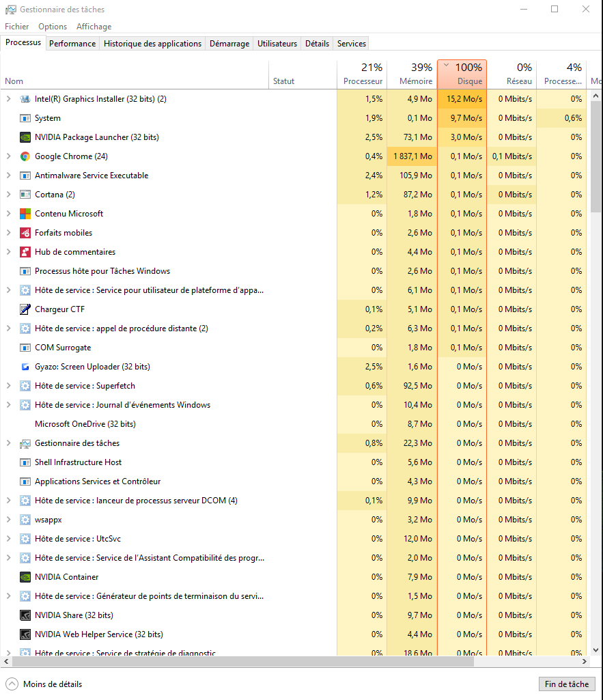Expand the Google Chrome (24) process group
603x700 pixels.
[x=8, y=156]
